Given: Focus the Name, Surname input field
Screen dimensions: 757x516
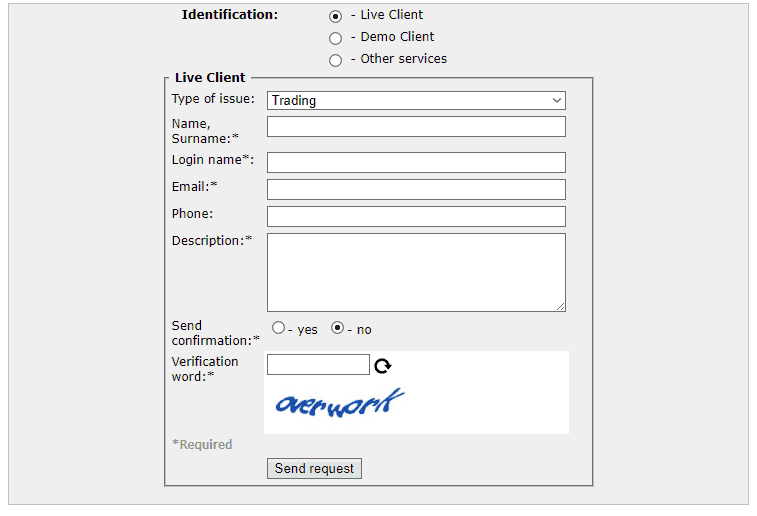Looking at the screenshot, I should (x=416, y=126).
